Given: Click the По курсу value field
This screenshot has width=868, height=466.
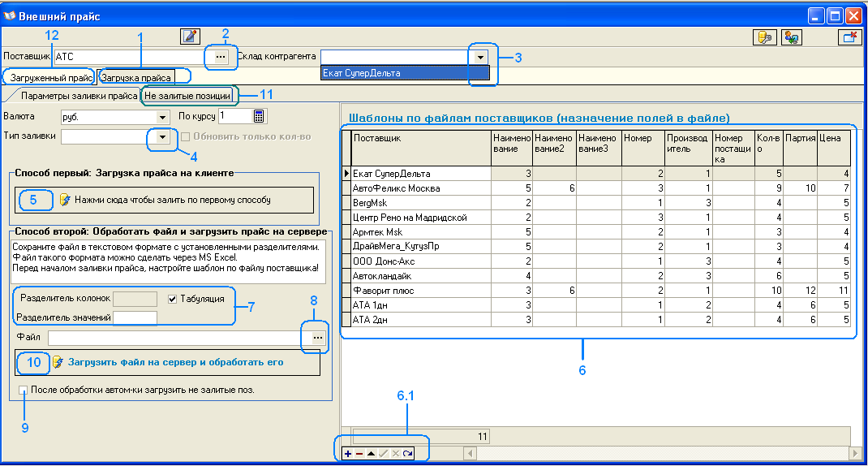Looking at the screenshot, I should [235, 116].
